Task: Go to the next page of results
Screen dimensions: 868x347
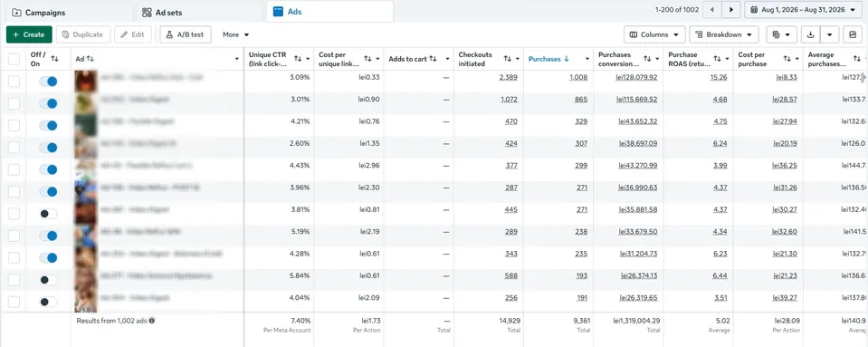Action: coord(731,10)
